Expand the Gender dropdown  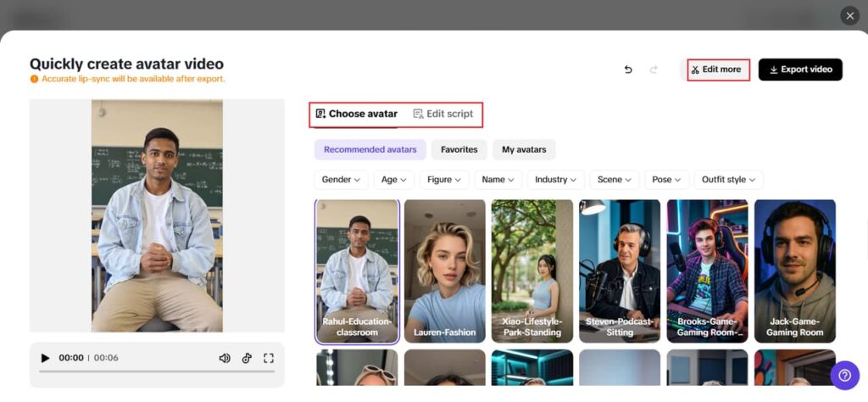click(341, 180)
